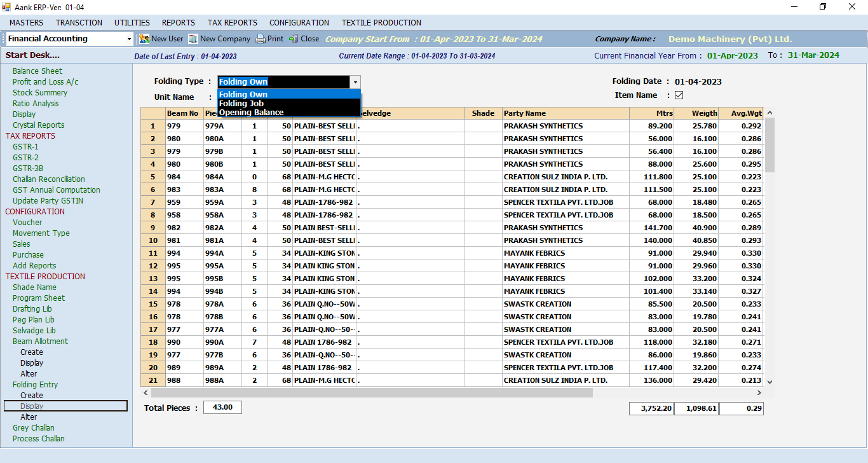The width and height of the screenshot is (868, 463).
Task: Select Beam Allotment in the sidebar
Action: click(40, 342)
